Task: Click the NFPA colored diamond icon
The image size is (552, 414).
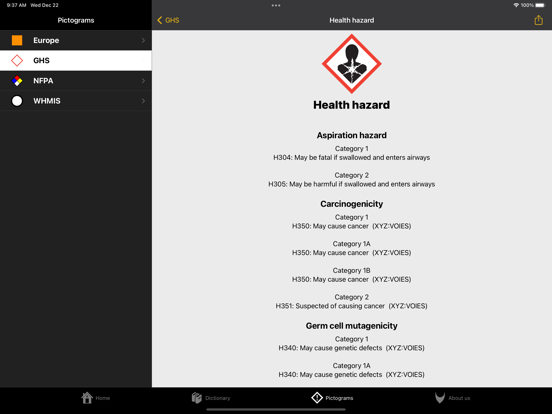Action: (17, 81)
